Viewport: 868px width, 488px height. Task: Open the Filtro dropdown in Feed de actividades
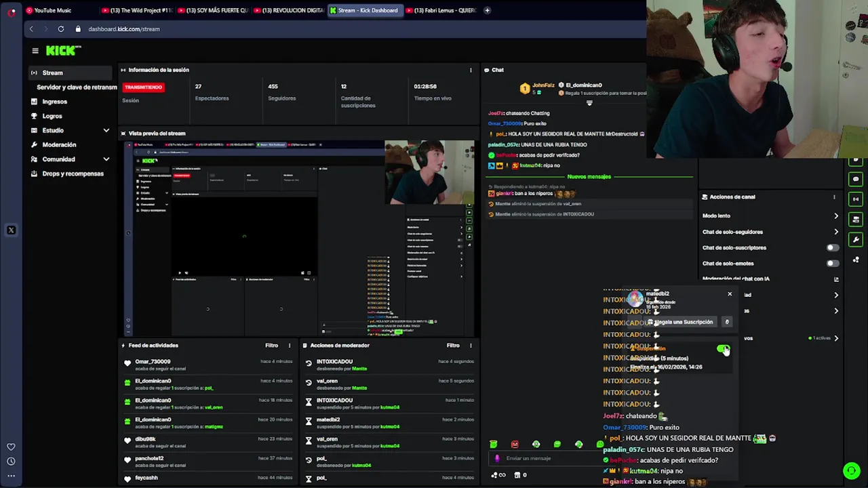272,346
